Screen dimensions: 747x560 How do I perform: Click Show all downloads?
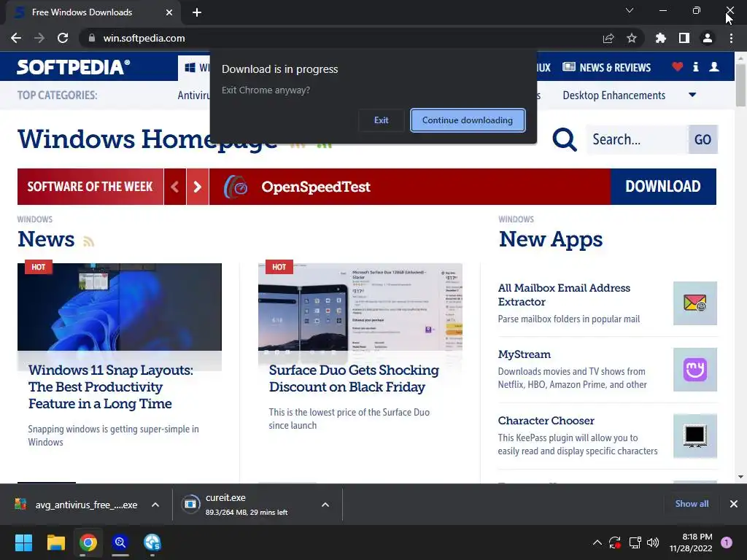[x=692, y=504]
